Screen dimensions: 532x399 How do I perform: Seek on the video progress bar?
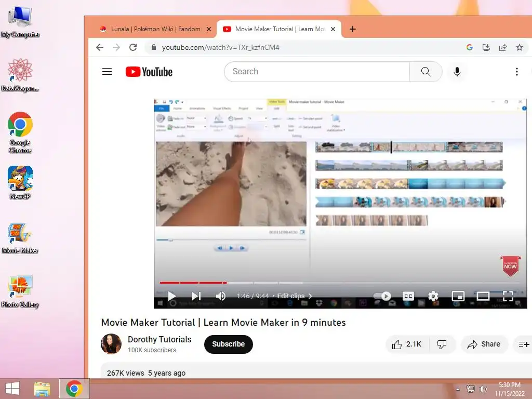click(341, 282)
